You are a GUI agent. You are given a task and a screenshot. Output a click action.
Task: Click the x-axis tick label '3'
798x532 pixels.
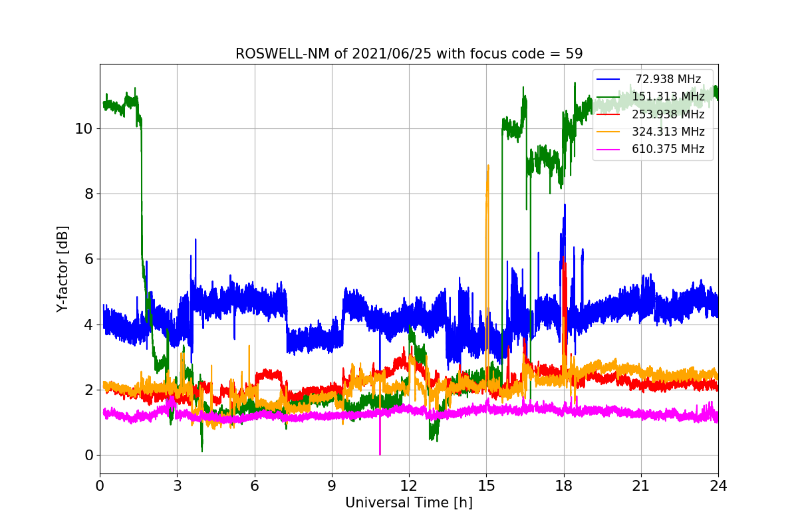click(177, 486)
